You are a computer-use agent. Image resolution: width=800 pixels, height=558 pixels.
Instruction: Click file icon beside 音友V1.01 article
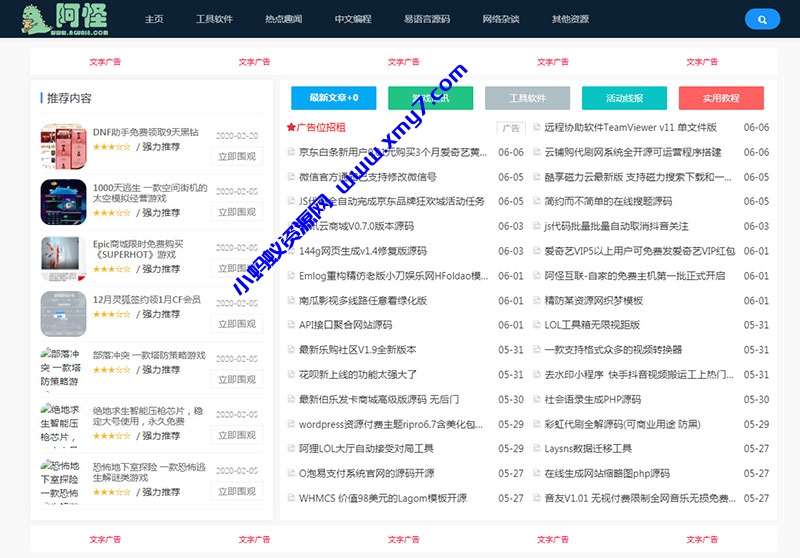(x=536, y=498)
